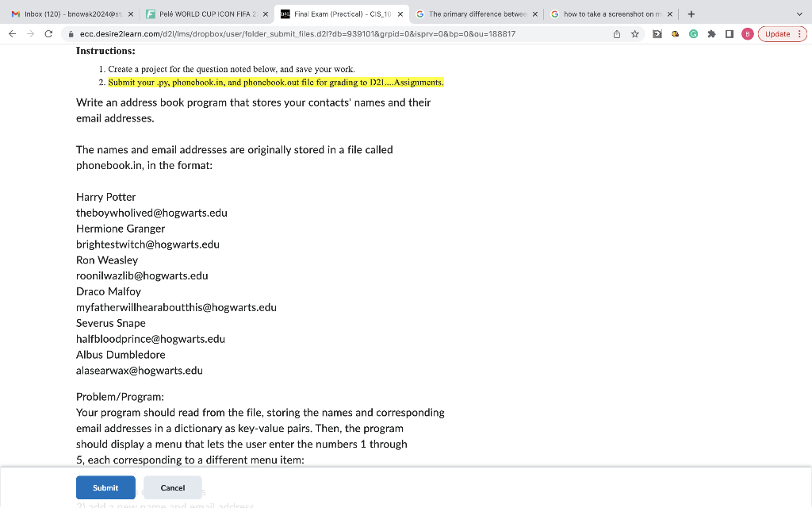This screenshot has height=508, width=812.
Task: Click inside the browser address bar URL
Action: tap(238, 34)
